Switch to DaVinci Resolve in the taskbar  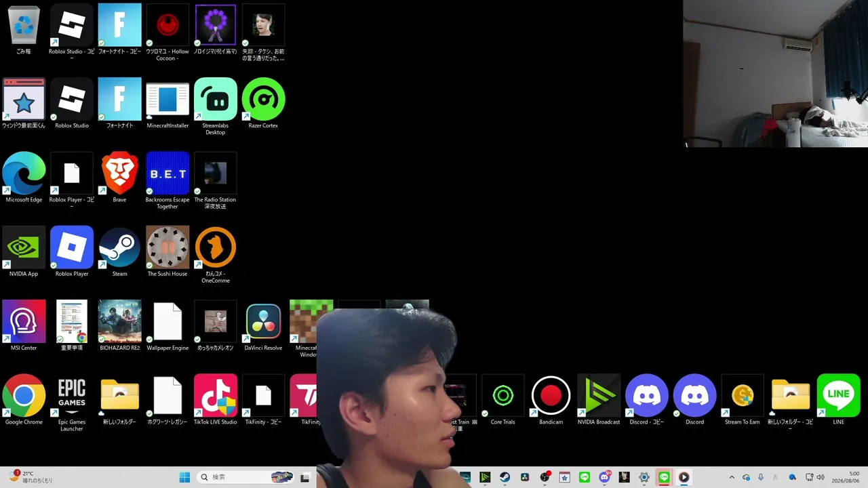[525, 477]
